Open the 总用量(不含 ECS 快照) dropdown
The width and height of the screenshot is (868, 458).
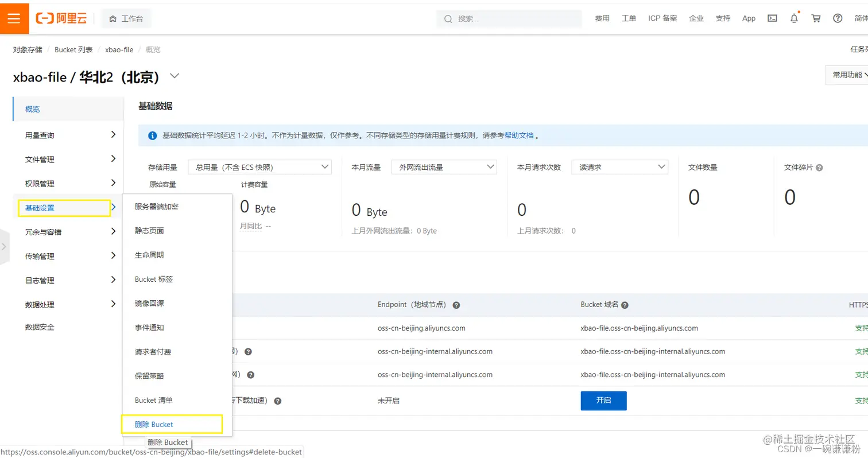click(260, 167)
